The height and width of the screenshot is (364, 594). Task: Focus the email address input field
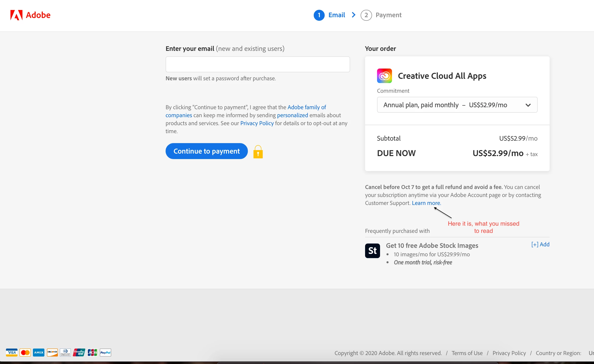pyautogui.click(x=258, y=64)
